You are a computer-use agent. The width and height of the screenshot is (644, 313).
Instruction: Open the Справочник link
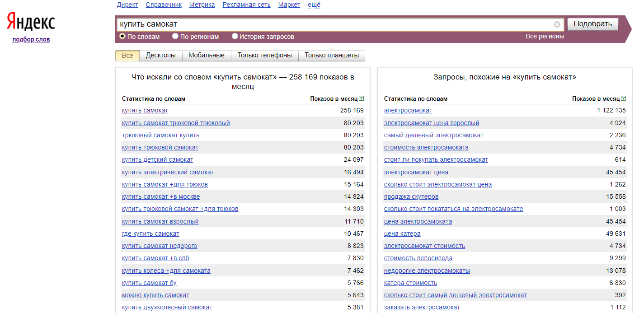(x=164, y=5)
